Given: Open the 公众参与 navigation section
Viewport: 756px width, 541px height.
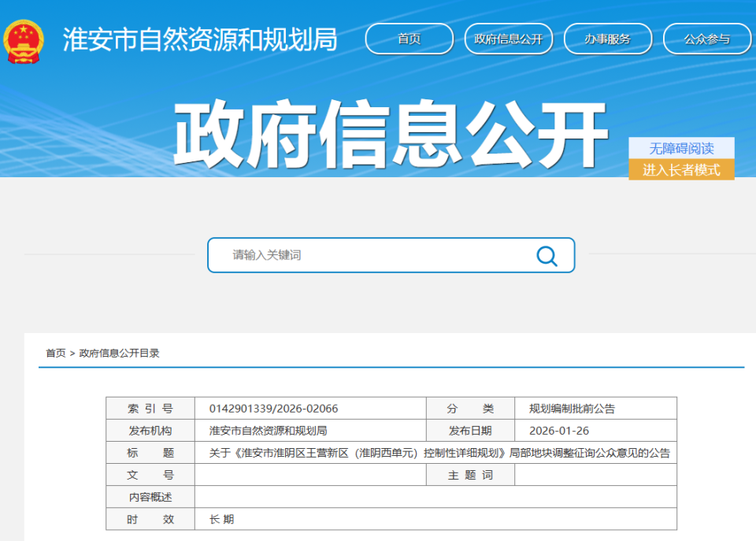Looking at the screenshot, I should [x=706, y=38].
